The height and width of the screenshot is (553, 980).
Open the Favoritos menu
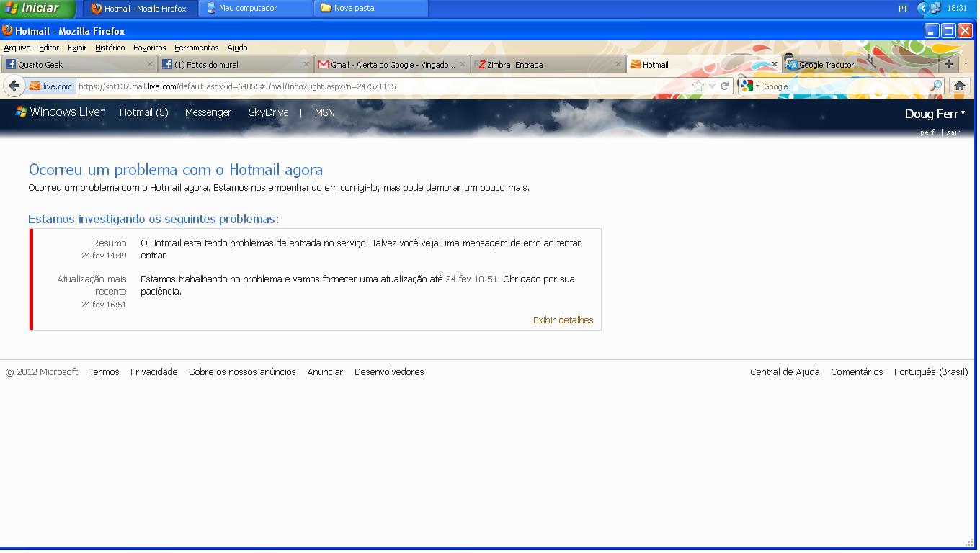[x=150, y=48]
